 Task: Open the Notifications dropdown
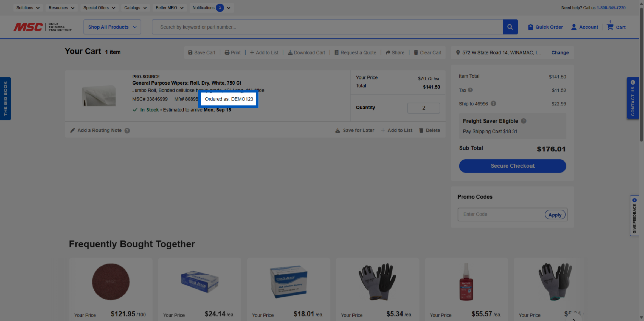point(211,8)
